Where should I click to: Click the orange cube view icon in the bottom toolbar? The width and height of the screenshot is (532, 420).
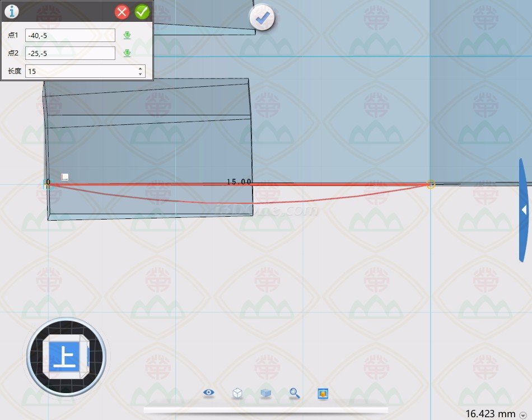(323, 393)
